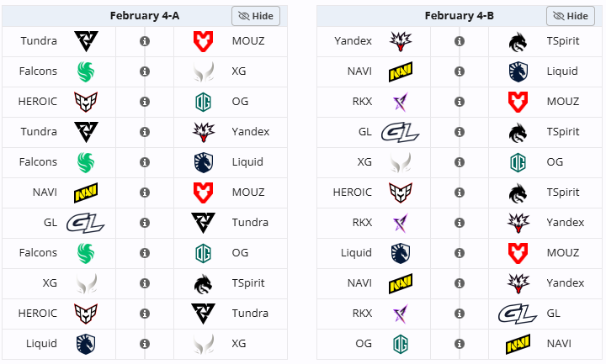
Task: Open info icon for Tundra vs MOUZ match
Action: [145, 41]
